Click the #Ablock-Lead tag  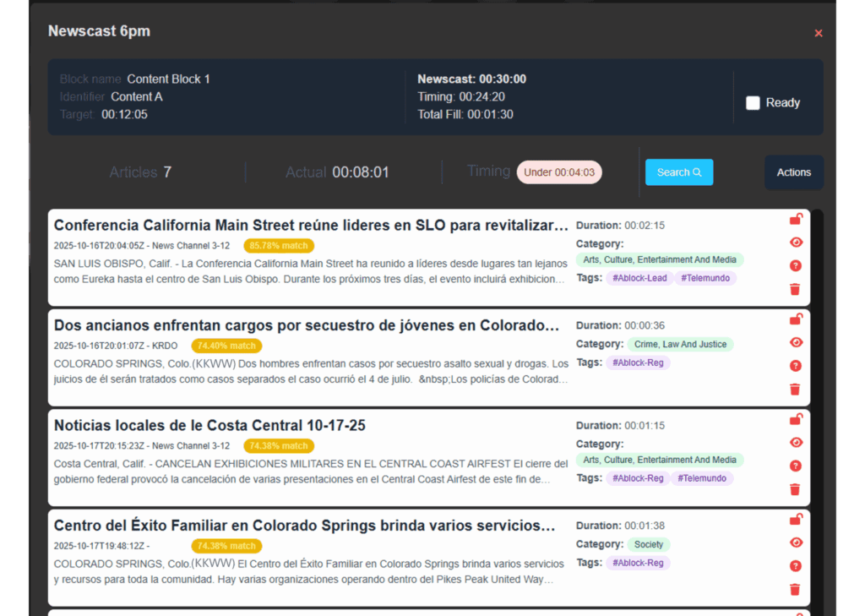coord(639,278)
